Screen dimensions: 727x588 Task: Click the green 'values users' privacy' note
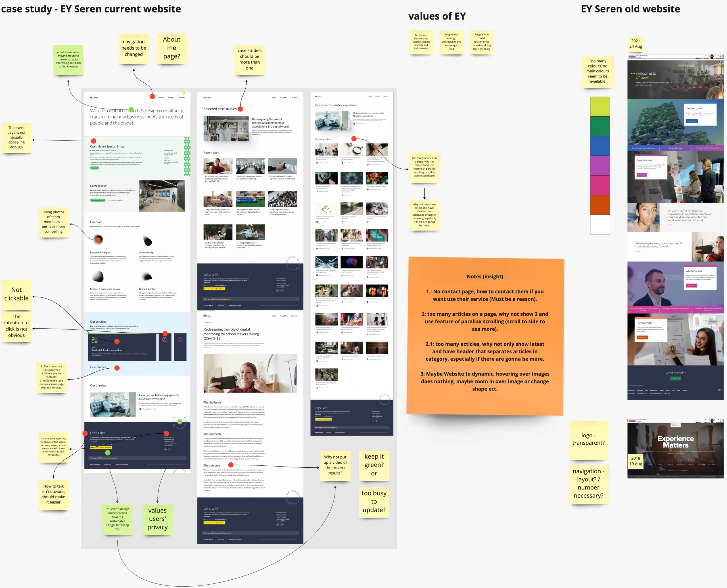point(157,519)
